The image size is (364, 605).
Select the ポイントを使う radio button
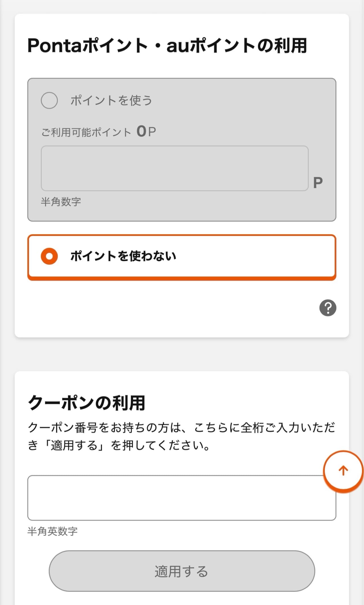(49, 100)
